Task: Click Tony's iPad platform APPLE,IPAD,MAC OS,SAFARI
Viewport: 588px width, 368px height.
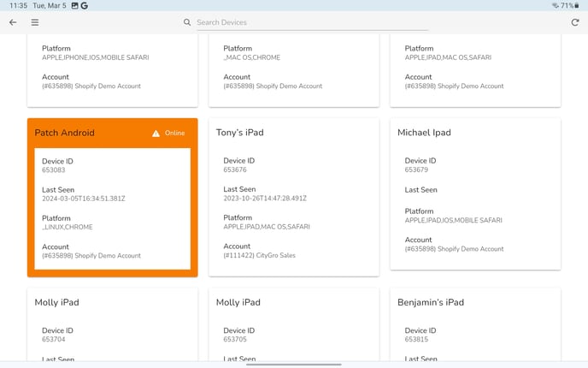Action: pyautogui.click(x=267, y=227)
